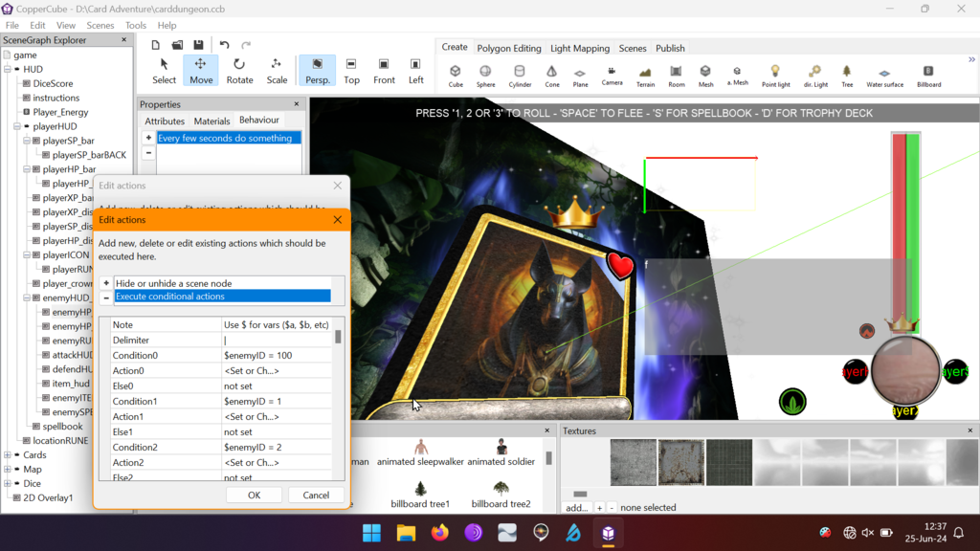
Task: Open the File menu
Action: 12,26
